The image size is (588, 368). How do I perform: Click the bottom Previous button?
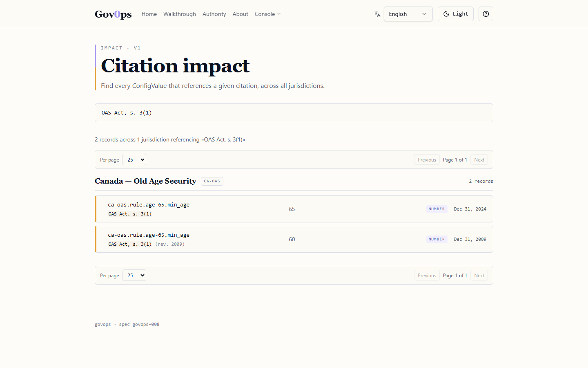pyautogui.click(x=427, y=276)
